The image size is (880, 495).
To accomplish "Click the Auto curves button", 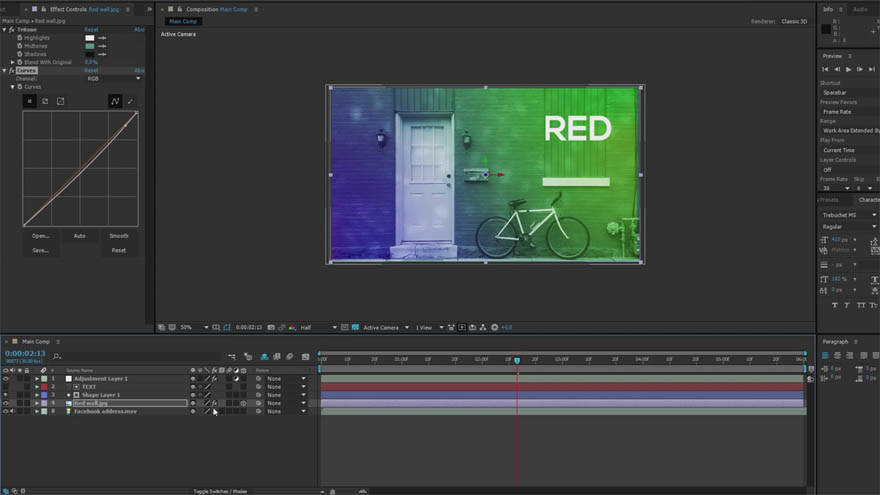I will click(80, 236).
